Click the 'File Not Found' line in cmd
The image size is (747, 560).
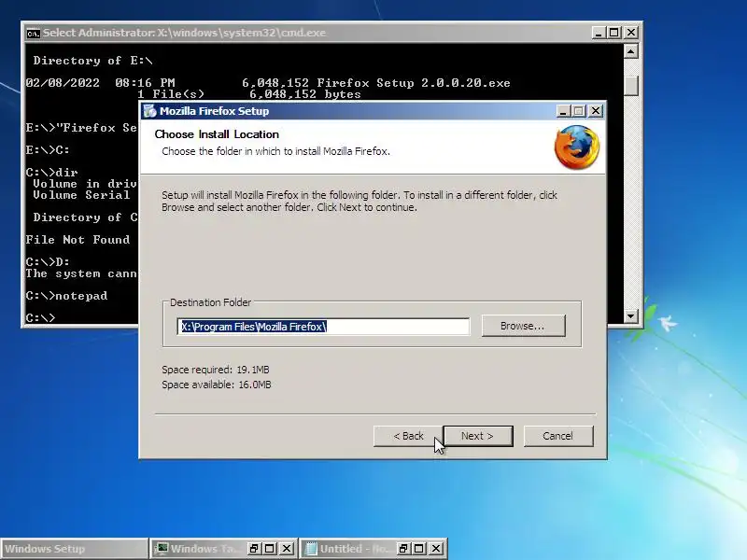78,240
